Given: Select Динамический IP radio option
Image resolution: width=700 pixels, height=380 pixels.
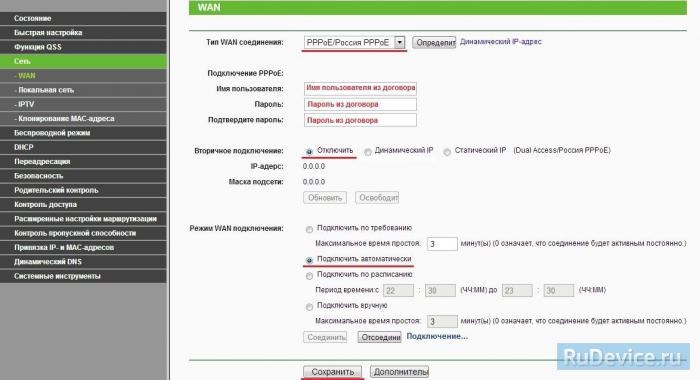Looking at the screenshot, I should point(368,152).
